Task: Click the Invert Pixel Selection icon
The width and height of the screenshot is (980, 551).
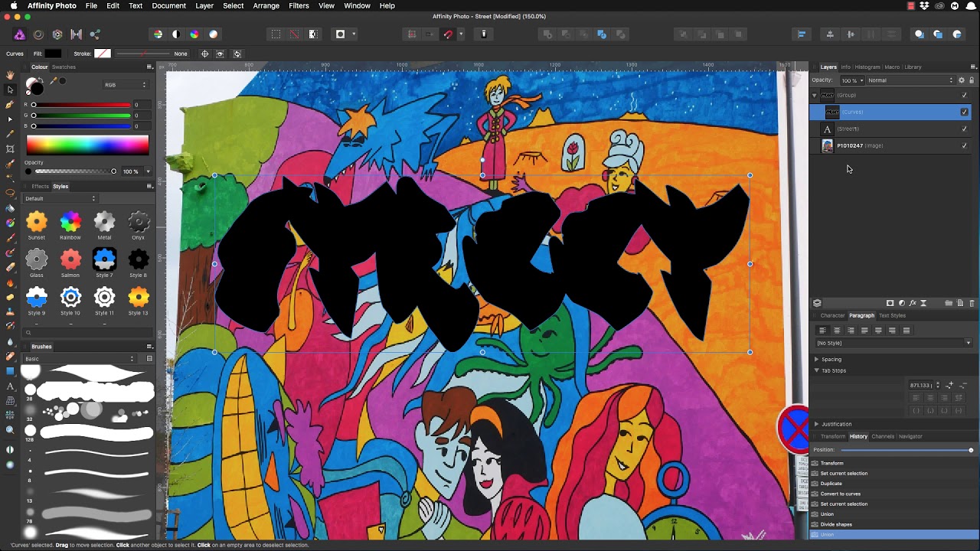Action: click(313, 34)
